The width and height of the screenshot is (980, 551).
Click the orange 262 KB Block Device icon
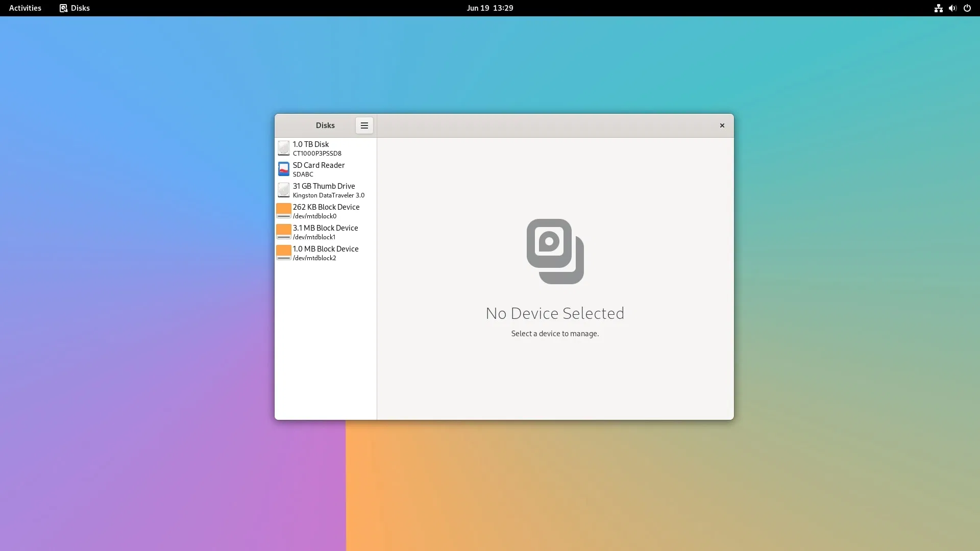click(x=283, y=211)
